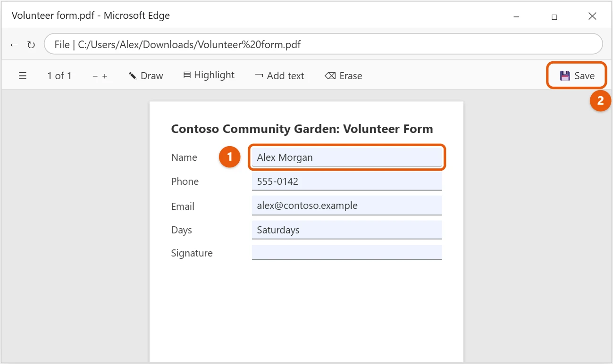
Task: Maximize the Microsoft Edge window
Action: (554, 17)
